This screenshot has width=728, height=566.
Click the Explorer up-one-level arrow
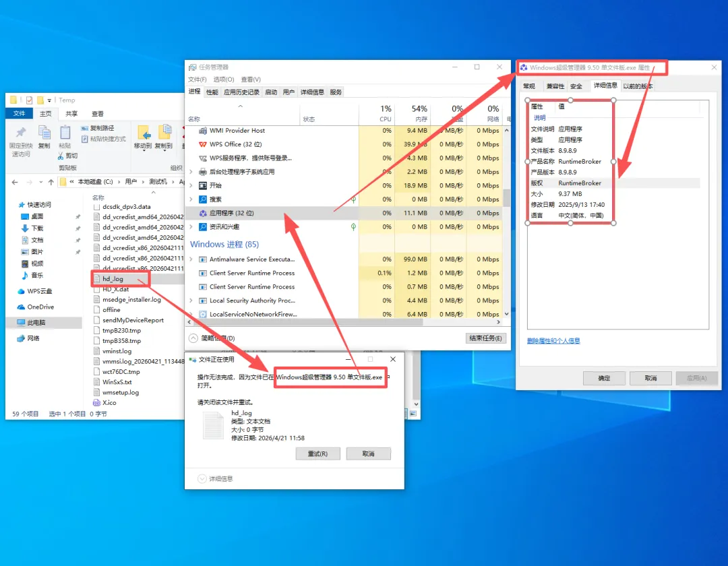(51, 183)
